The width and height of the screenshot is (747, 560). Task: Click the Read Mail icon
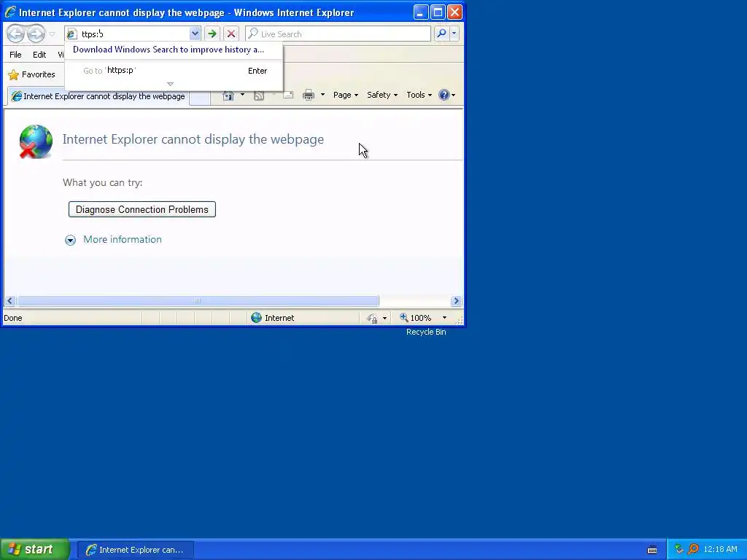[x=288, y=96]
